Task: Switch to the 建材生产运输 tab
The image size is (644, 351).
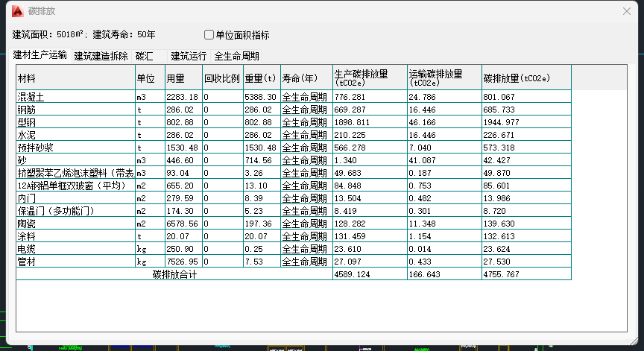Action: coord(40,55)
